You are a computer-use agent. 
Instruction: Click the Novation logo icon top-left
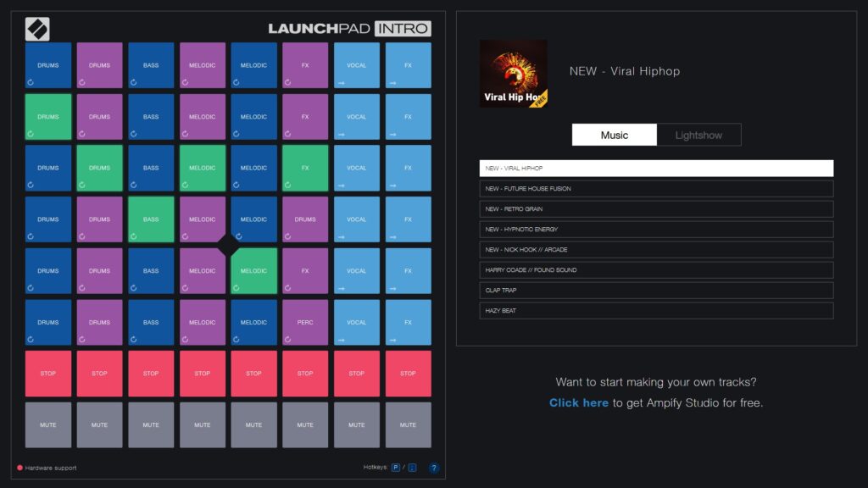tap(37, 29)
